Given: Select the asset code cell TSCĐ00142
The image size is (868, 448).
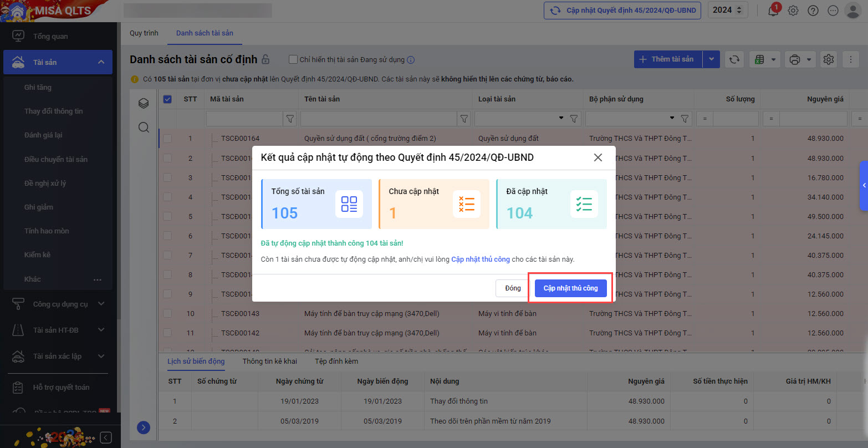Looking at the screenshot, I should tap(240, 333).
